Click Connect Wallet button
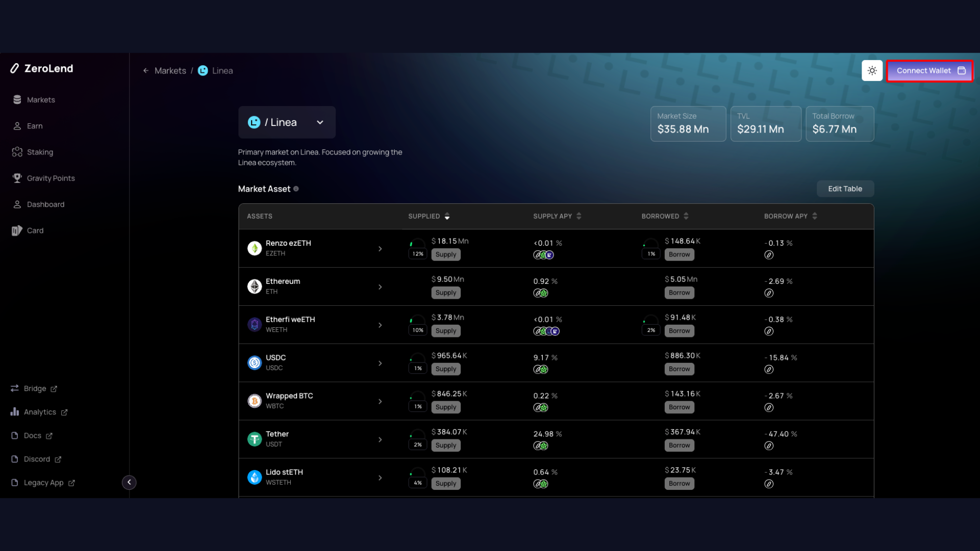 [930, 70]
